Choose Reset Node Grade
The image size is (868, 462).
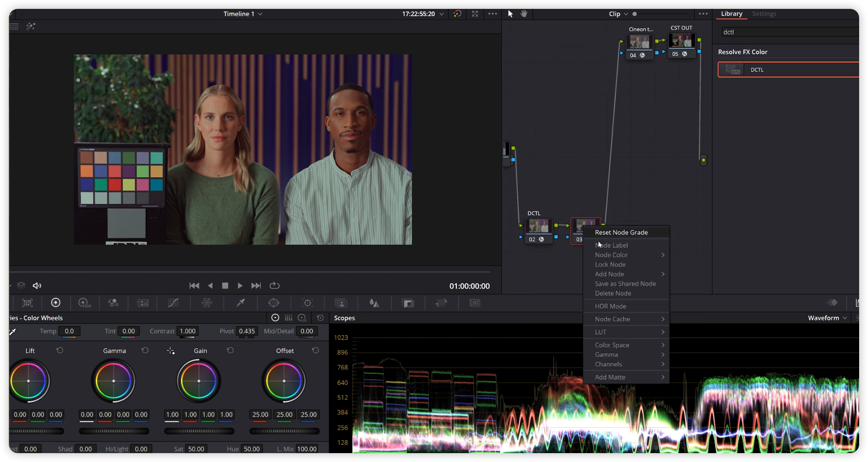coord(626,232)
